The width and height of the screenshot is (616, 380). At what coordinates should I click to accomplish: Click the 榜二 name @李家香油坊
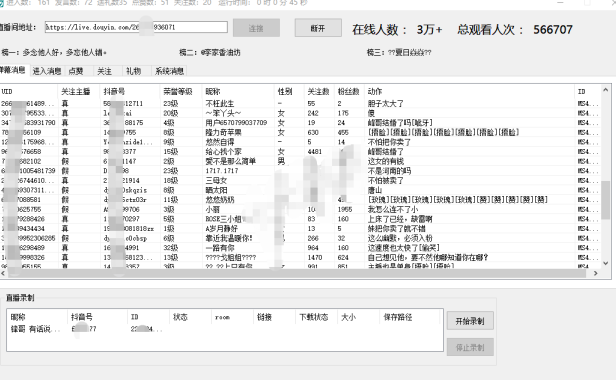pos(220,52)
